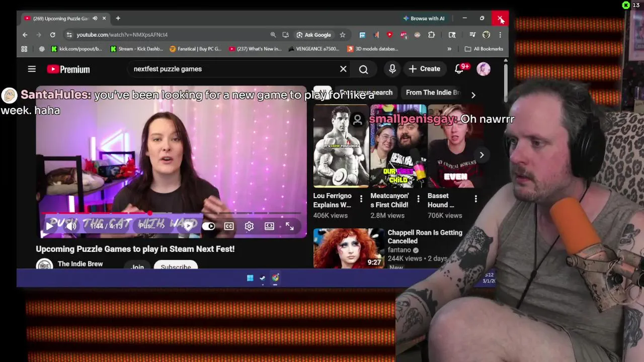Enter fullscreen on the video player
Viewport: 644px width, 362px height.
pyautogui.click(x=289, y=226)
